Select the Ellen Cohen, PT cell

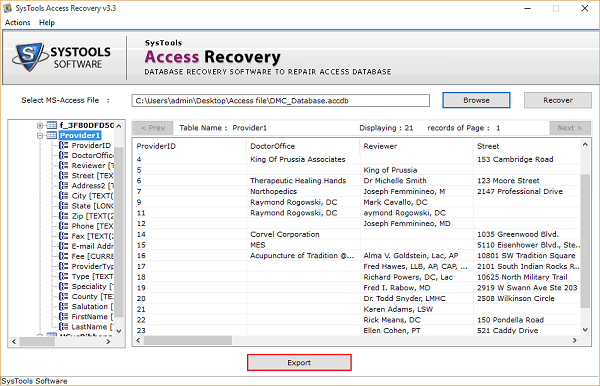coord(416,331)
